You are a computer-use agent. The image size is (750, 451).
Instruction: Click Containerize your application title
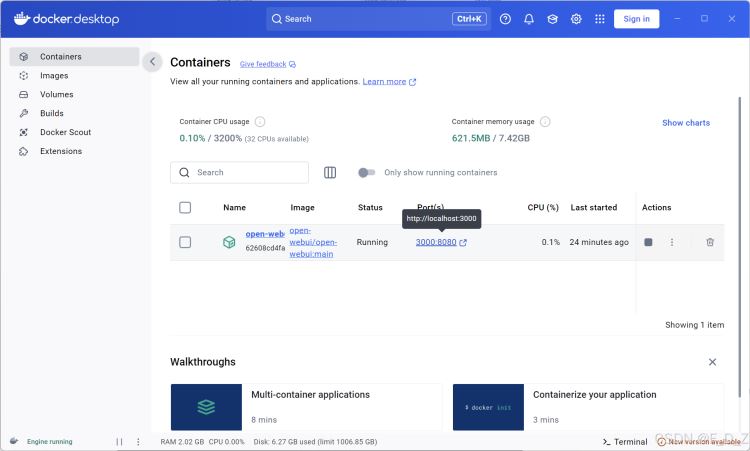click(x=595, y=395)
